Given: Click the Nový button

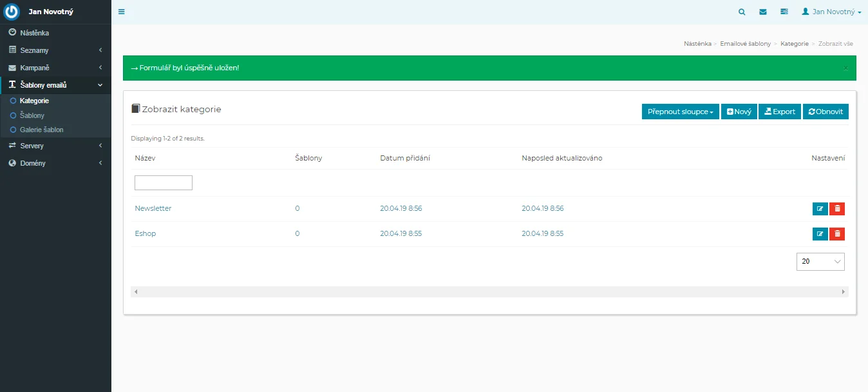Looking at the screenshot, I should (x=739, y=112).
